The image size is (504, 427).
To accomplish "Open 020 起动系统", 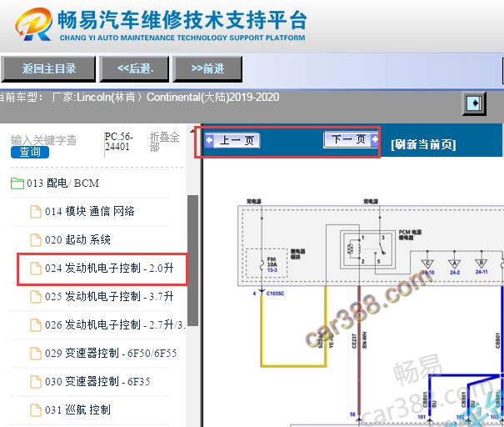I will (x=77, y=239).
